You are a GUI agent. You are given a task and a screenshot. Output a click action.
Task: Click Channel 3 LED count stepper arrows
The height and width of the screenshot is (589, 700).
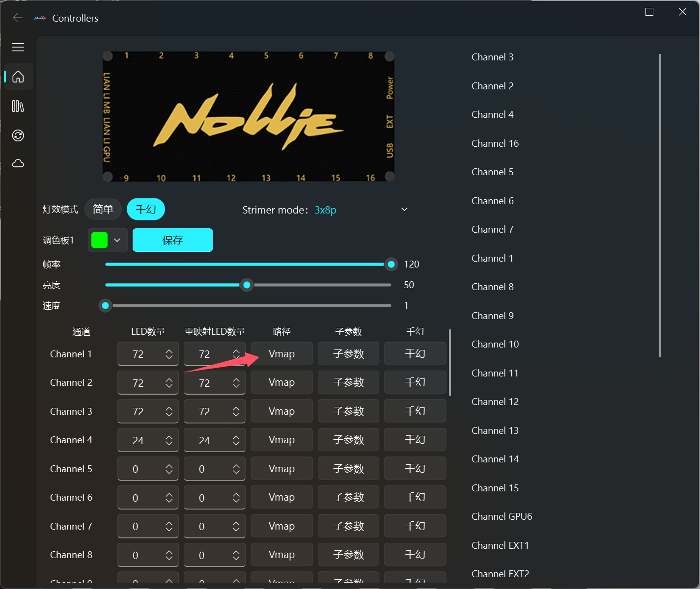(169, 412)
